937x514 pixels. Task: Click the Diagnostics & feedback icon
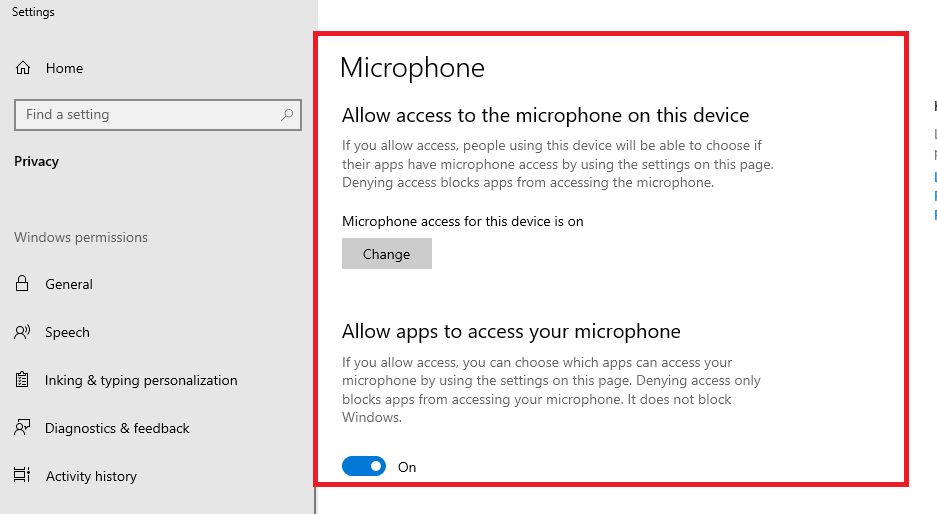[22, 428]
